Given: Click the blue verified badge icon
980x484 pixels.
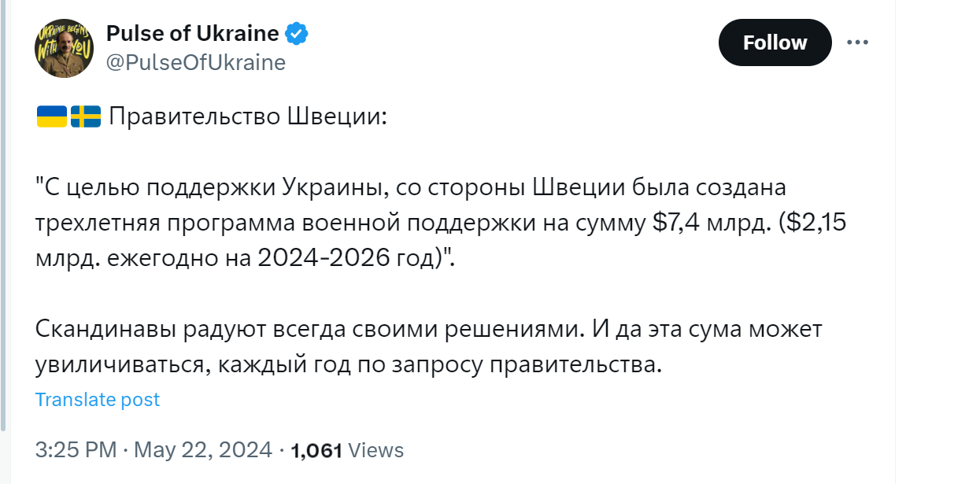Looking at the screenshot, I should pyautogui.click(x=297, y=34).
